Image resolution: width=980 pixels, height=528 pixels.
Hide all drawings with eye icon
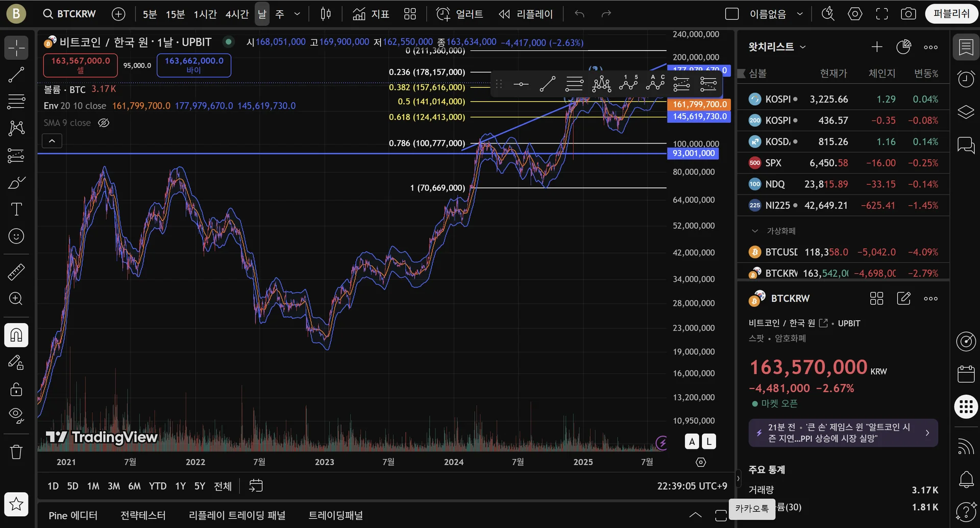(x=16, y=416)
